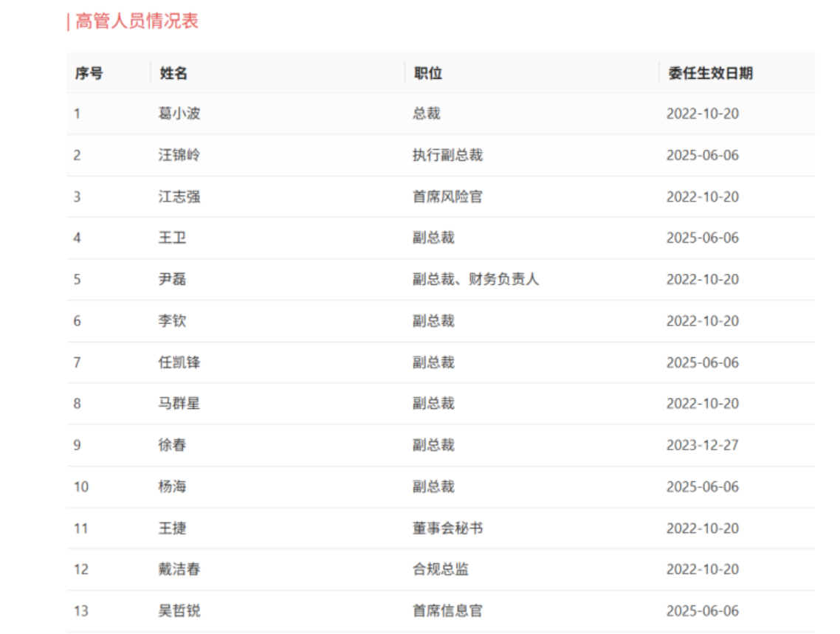Click the 总裁 position in 葛小波's row
840x634 pixels.
(x=427, y=114)
